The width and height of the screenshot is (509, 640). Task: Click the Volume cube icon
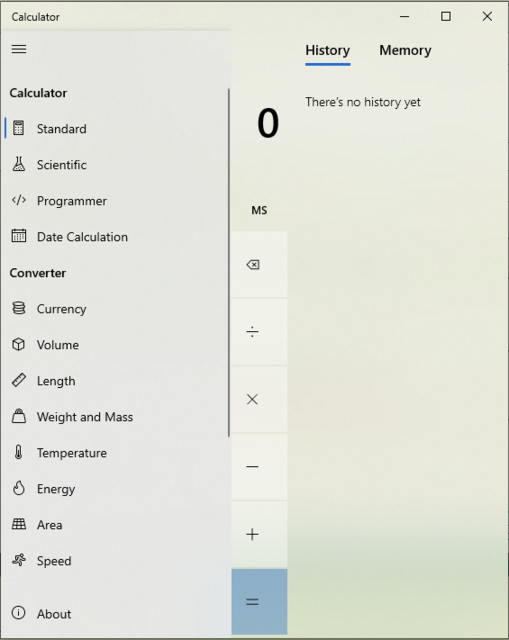click(x=18, y=344)
